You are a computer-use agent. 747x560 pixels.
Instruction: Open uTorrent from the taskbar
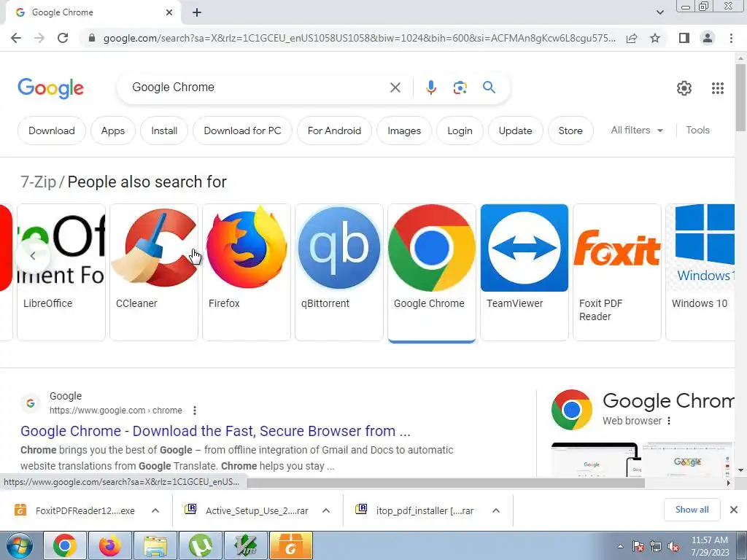201,545
